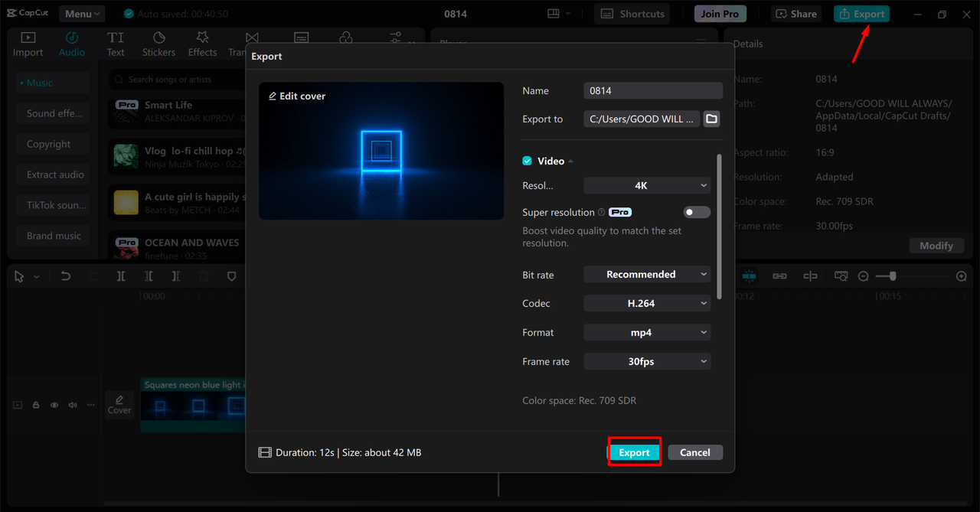Open the Resolution dropdown showing 4K
The height and width of the screenshot is (512, 980).
point(647,185)
